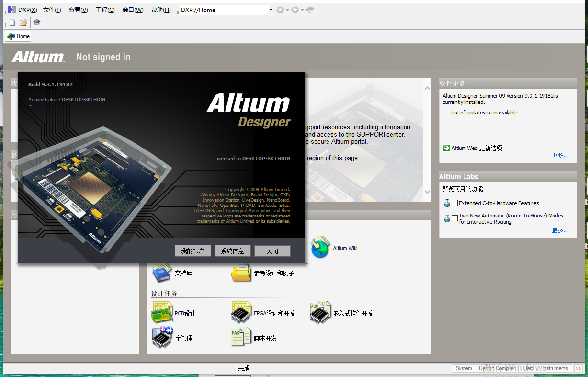588x377 pixels.
Task: Open the 帮助(H) menu
Action: [x=160, y=9]
